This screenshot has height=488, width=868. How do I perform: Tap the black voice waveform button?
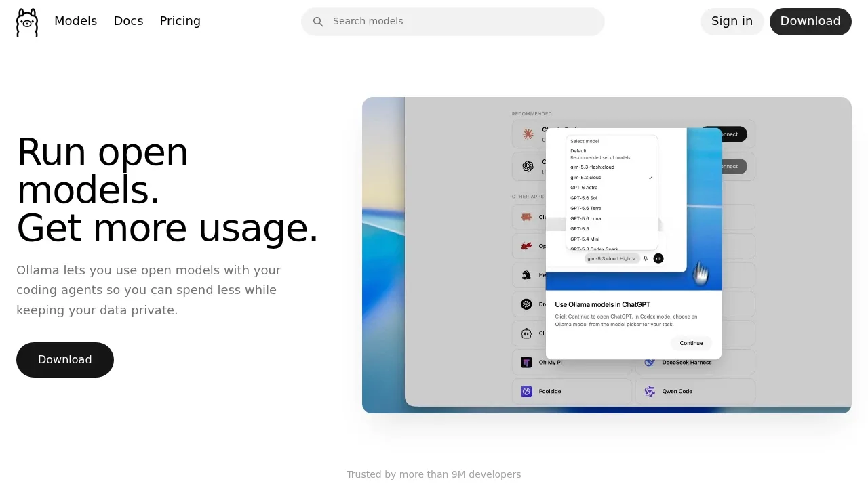[x=658, y=258]
